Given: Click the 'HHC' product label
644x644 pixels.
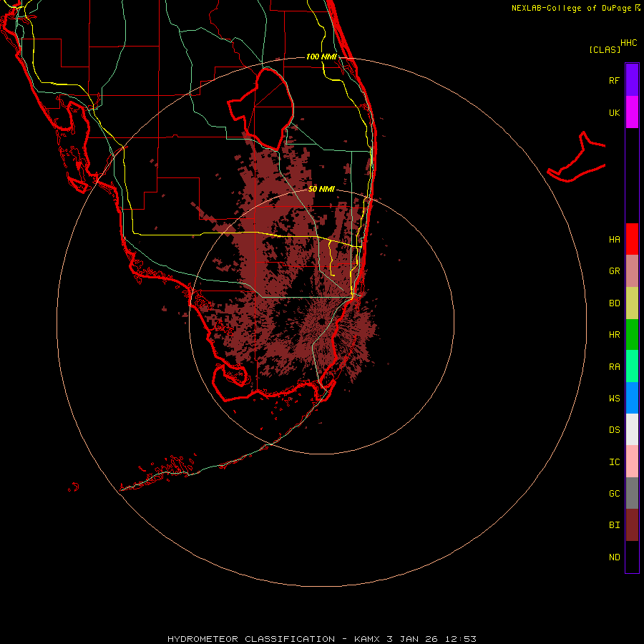Looking at the screenshot, I should [x=628, y=43].
